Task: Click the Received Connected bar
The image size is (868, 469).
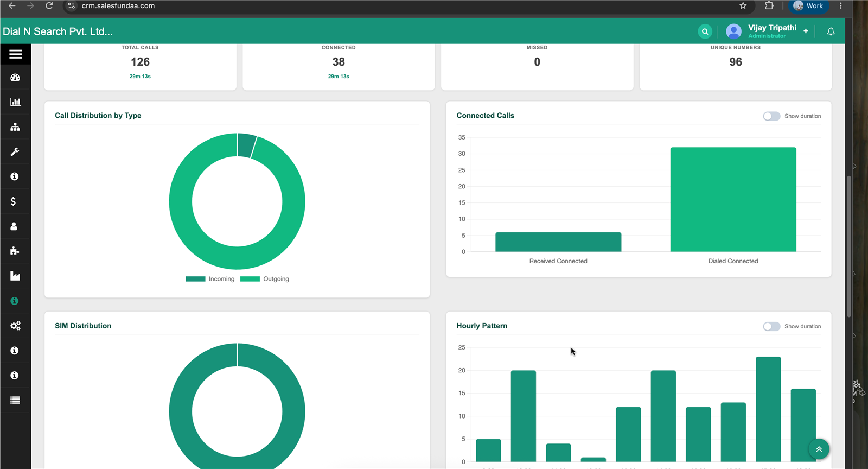Action: (558, 242)
